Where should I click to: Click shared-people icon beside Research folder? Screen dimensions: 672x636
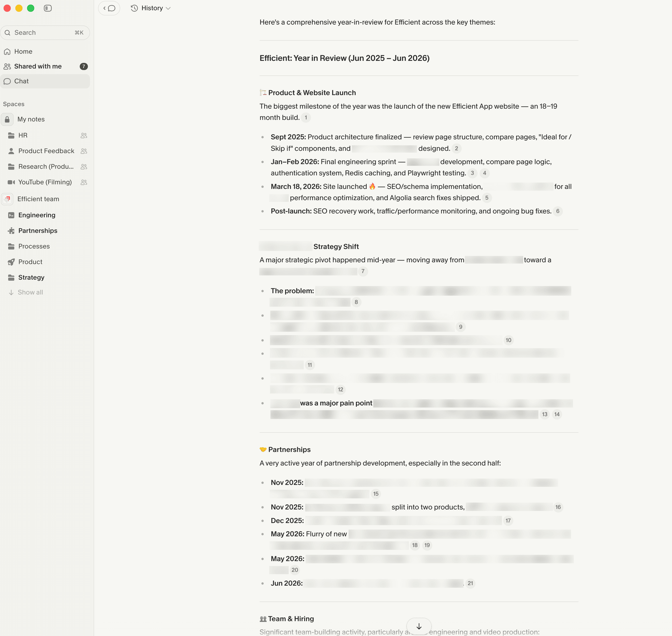point(84,167)
